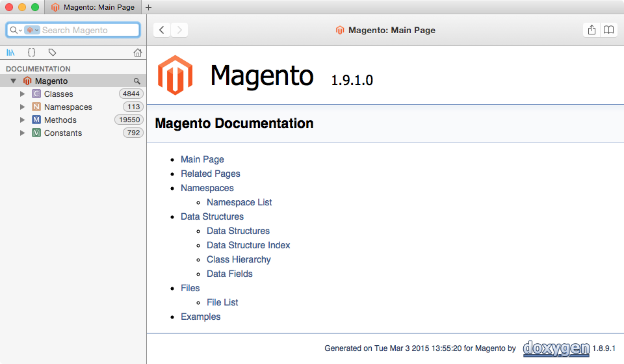Click the 792 count badge

point(133,133)
